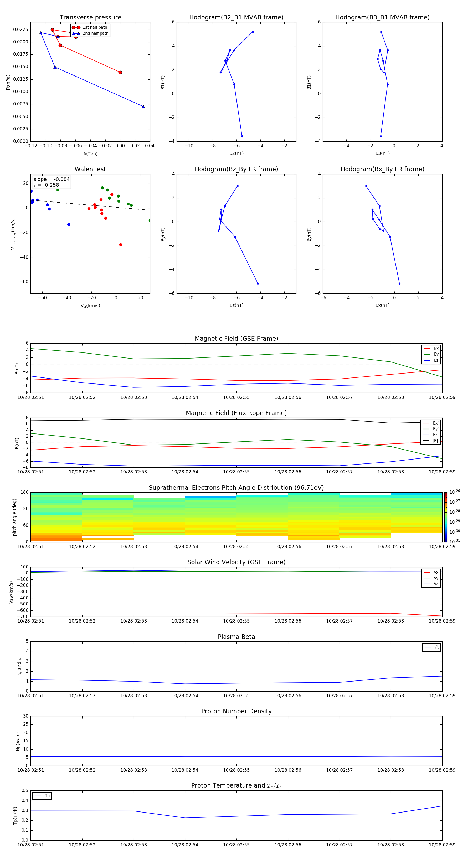Click the 10^-26 colorbar label
Viewport: 473px width, 868px height.
click(455, 492)
